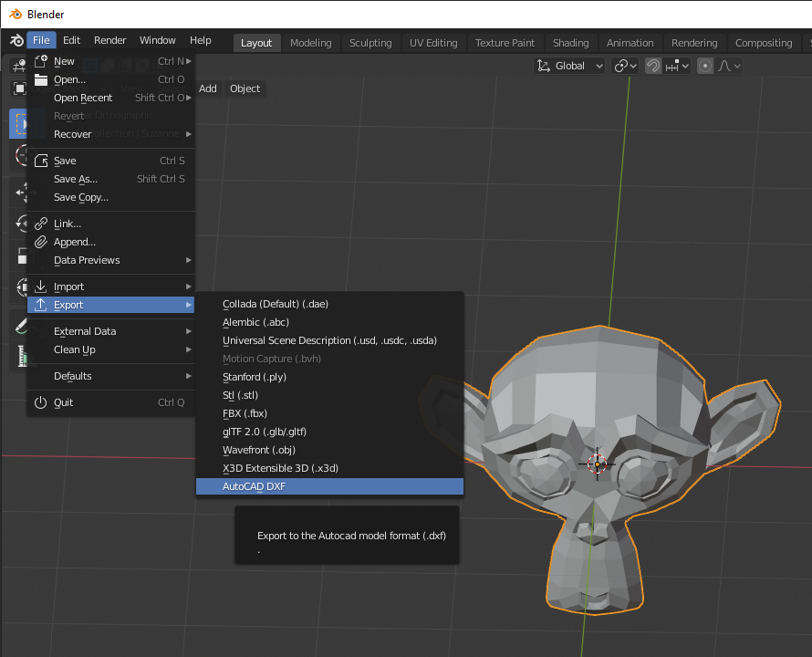Click the Quit power icon
Viewport: 812px width, 657px height.
[41, 402]
